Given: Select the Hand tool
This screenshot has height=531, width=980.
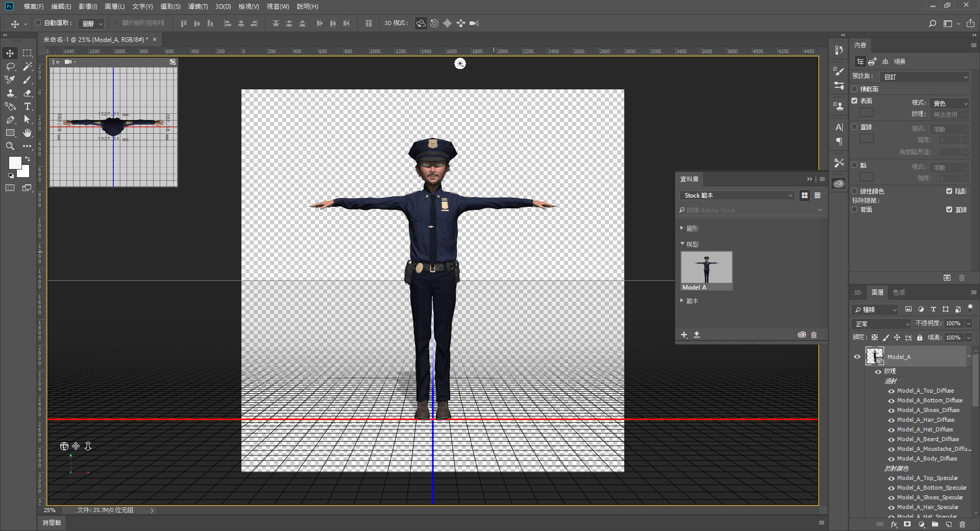Looking at the screenshot, I should click(27, 133).
